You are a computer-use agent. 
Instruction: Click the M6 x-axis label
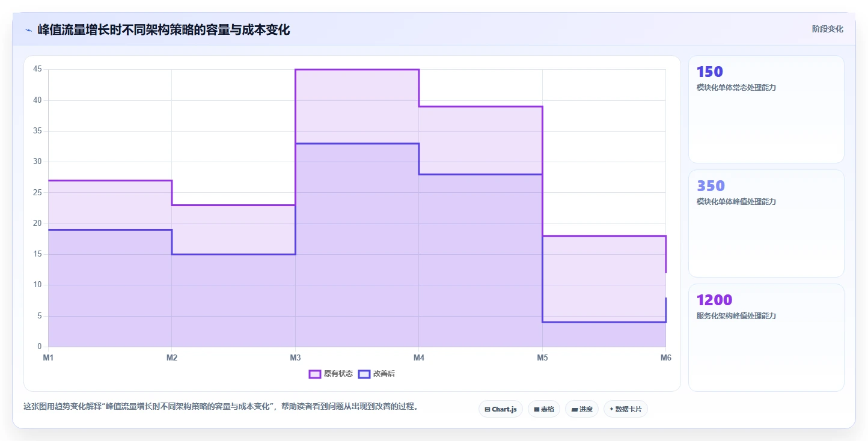pyautogui.click(x=665, y=358)
